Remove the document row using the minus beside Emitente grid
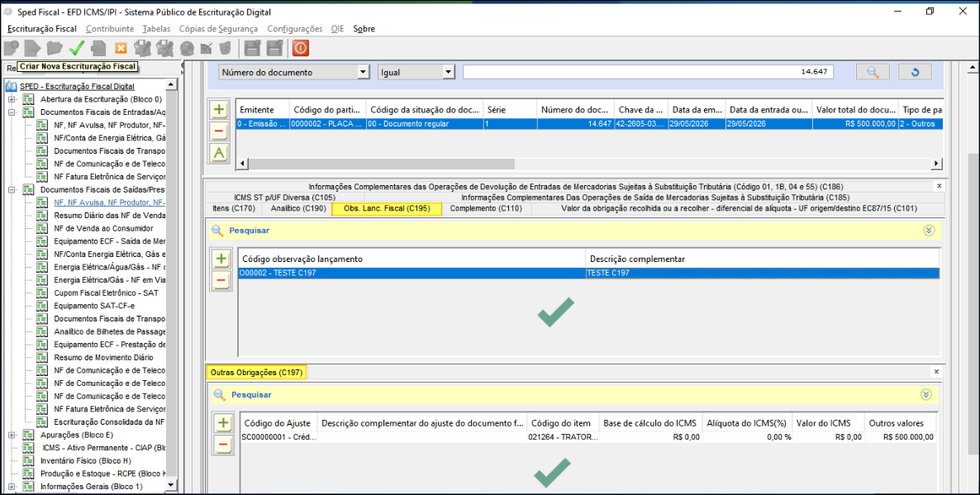The image size is (980, 495). point(219,131)
